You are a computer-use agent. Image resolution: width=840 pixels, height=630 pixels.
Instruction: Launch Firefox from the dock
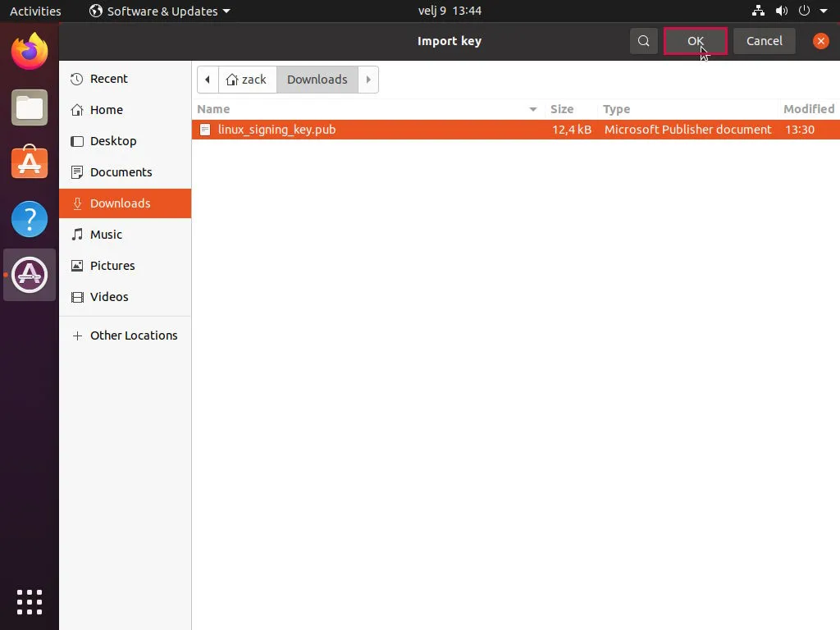coord(30,52)
